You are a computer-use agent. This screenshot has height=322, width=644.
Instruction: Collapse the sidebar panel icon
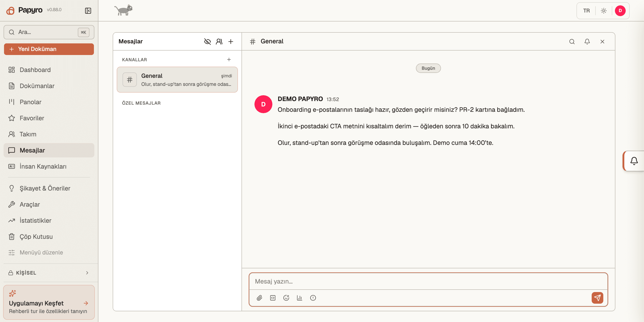(x=88, y=11)
